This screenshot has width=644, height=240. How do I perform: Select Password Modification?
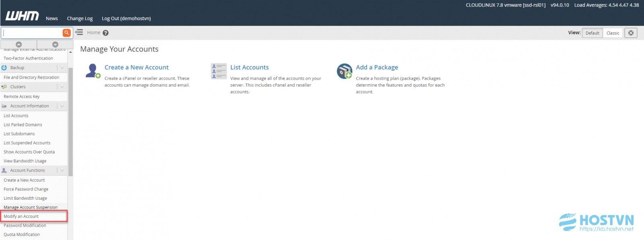tap(25, 226)
